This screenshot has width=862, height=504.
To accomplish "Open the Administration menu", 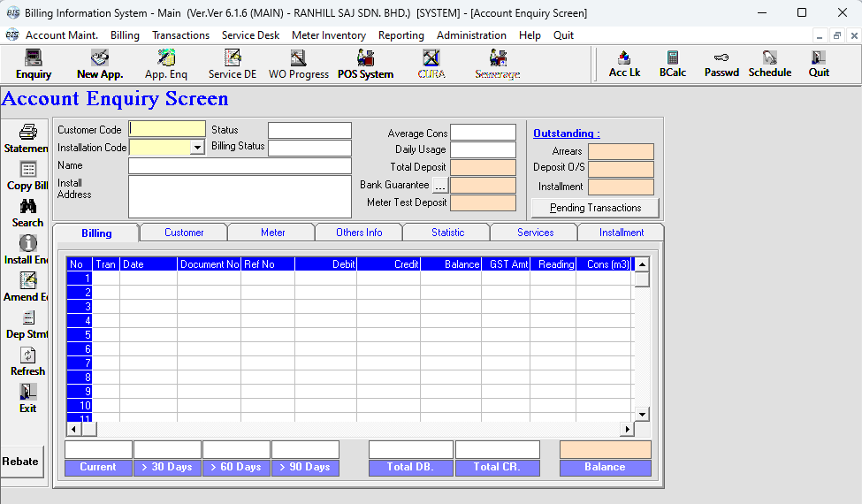I will pos(472,35).
